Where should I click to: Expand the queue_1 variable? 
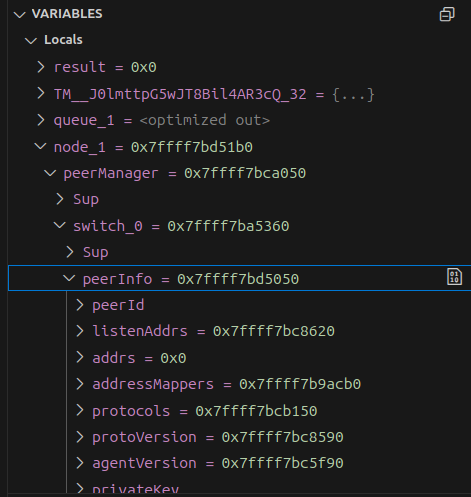[x=41, y=120]
